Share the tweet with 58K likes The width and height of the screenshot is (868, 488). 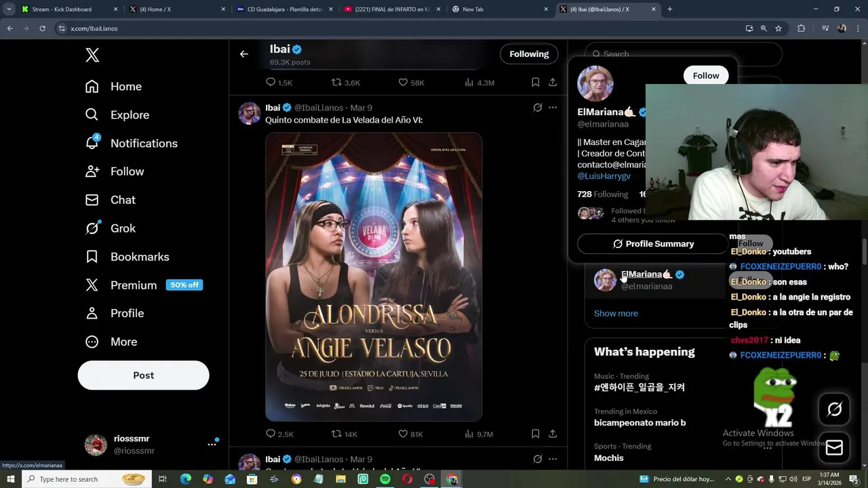point(553,82)
